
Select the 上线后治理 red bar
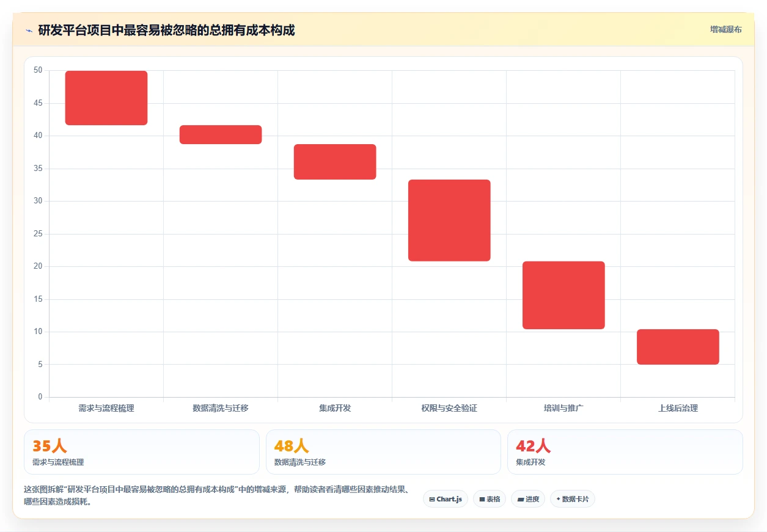(678, 347)
